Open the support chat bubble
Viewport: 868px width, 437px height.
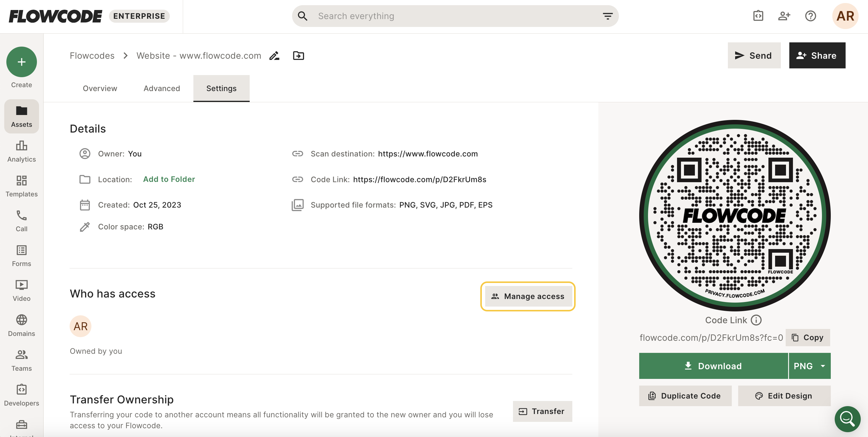coord(847,419)
